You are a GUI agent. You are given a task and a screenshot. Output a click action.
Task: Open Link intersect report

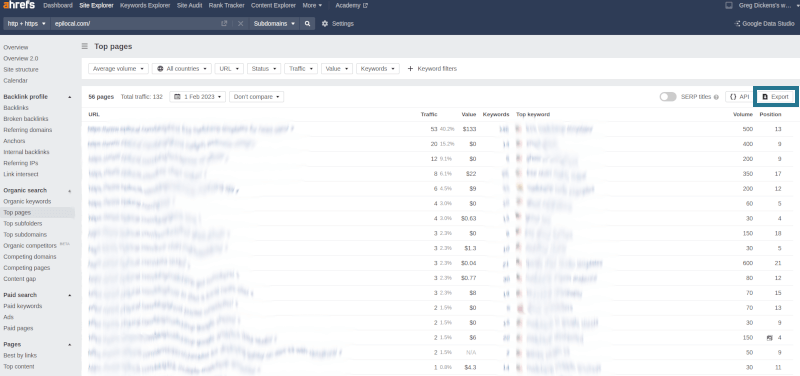(x=21, y=174)
